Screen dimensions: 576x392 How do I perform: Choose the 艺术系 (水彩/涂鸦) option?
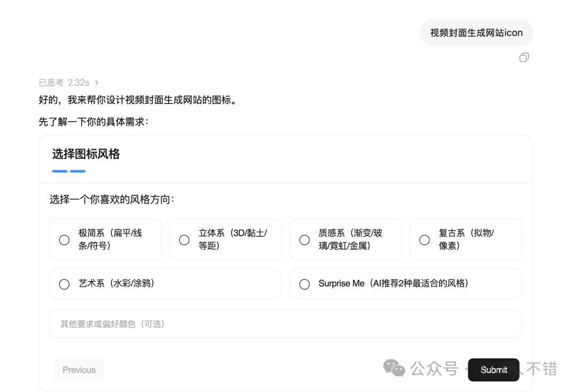pos(64,284)
